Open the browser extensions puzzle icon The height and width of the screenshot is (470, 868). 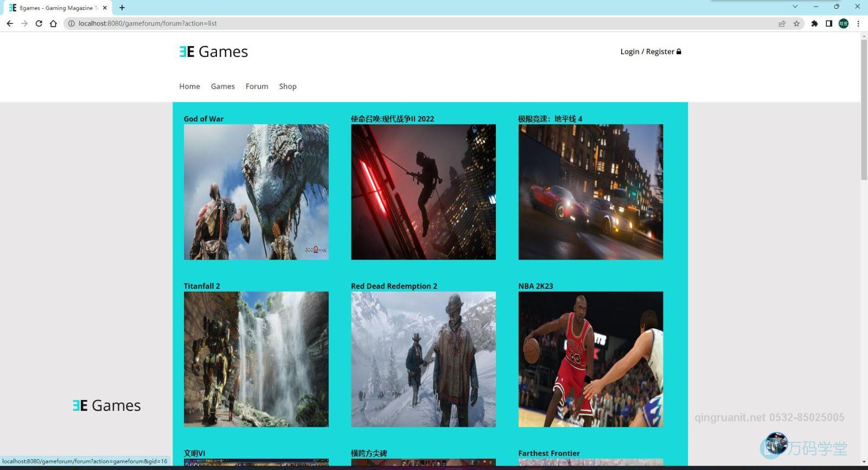pyautogui.click(x=814, y=23)
